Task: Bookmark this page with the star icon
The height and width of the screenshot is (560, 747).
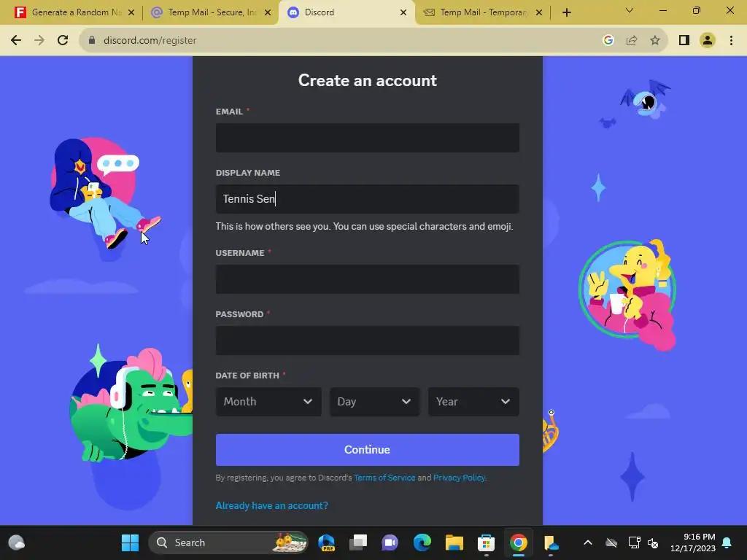Action: click(655, 41)
